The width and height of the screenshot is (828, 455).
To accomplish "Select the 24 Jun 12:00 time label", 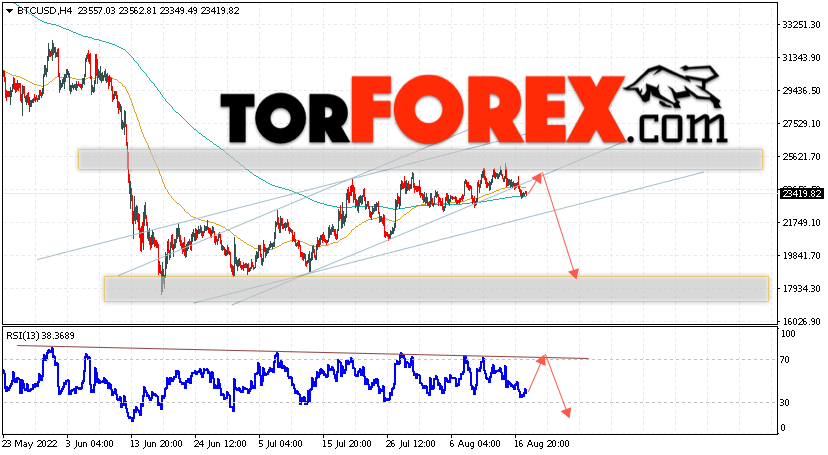I will (x=220, y=444).
